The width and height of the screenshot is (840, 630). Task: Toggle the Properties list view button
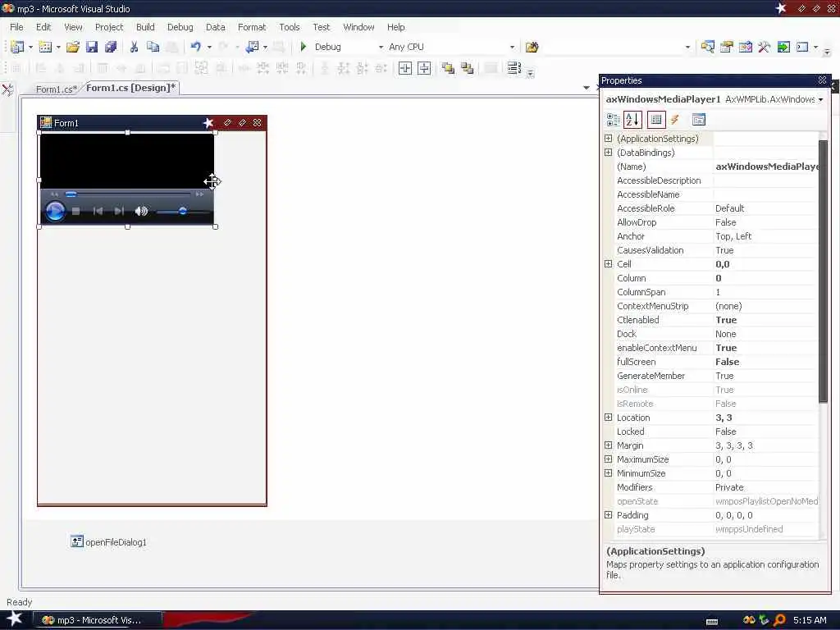tap(656, 120)
